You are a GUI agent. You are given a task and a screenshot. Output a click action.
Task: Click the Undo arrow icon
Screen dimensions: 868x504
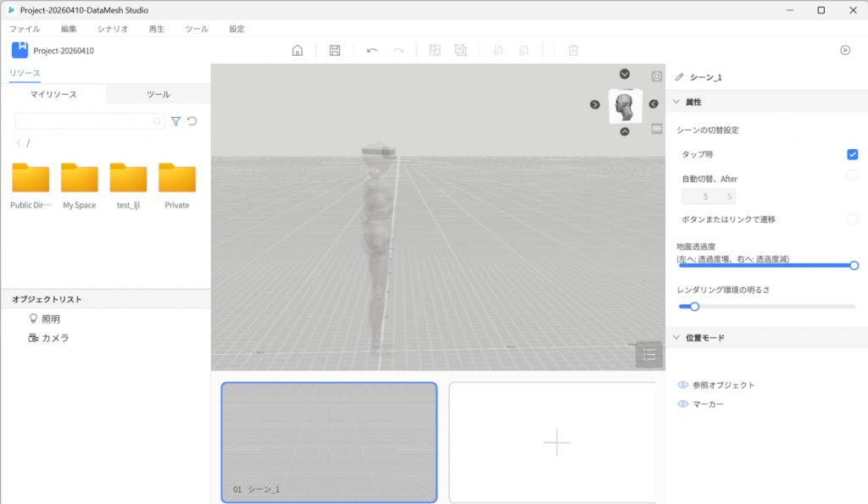point(372,50)
